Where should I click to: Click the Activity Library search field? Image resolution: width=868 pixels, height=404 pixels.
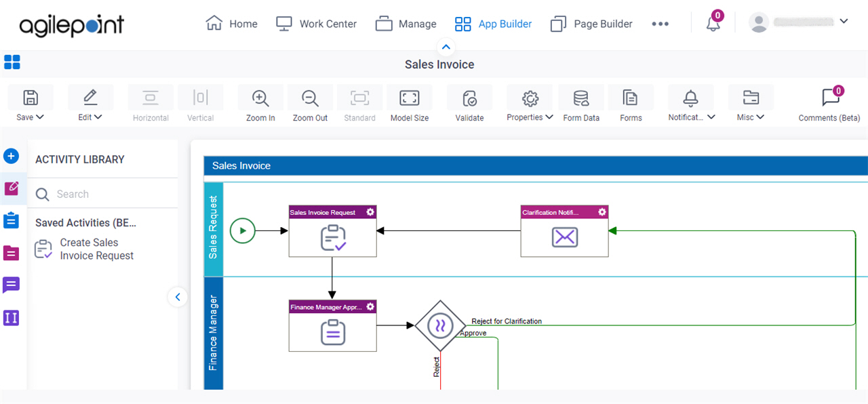pos(102,194)
